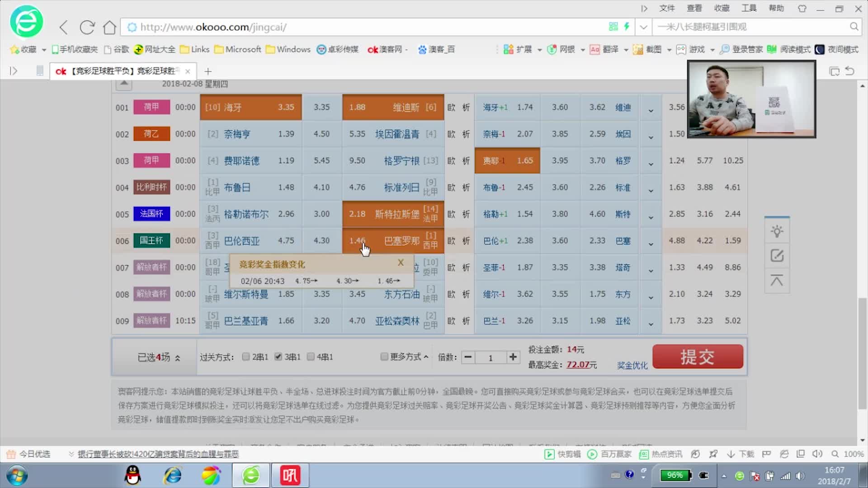
Task: Click the sidebar toggle icon left of tabs
Action: pyautogui.click(x=14, y=71)
